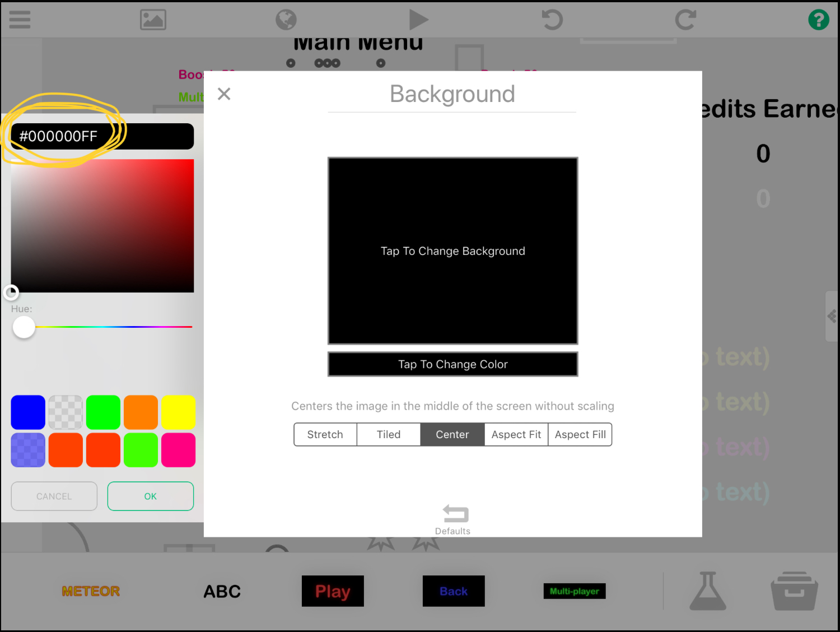Click the redo arrow icon
This screenshot has width=840, height=632.
pos(685,20)
